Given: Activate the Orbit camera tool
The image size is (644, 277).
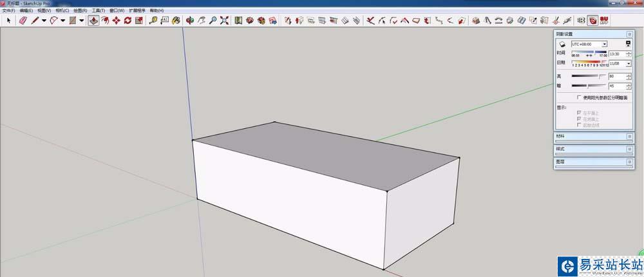Looking at the screenshot, I should [x=190, y=21].
